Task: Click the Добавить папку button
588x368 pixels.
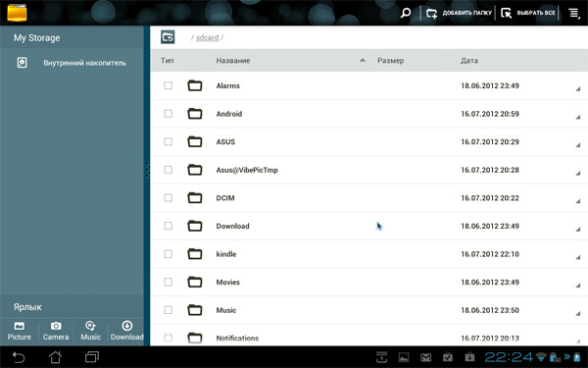Action: [459, 13]
